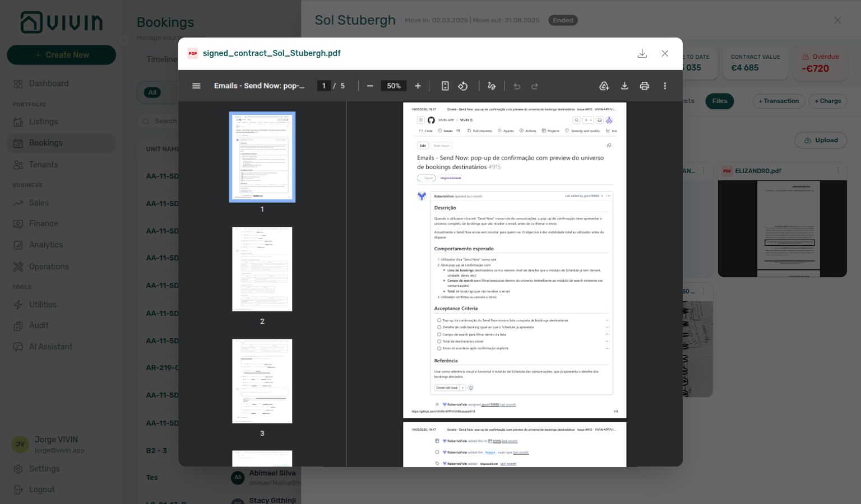Click the Upload button
Image resolution: width=861 pixels, height=504 pixels.
pos(821,140)
